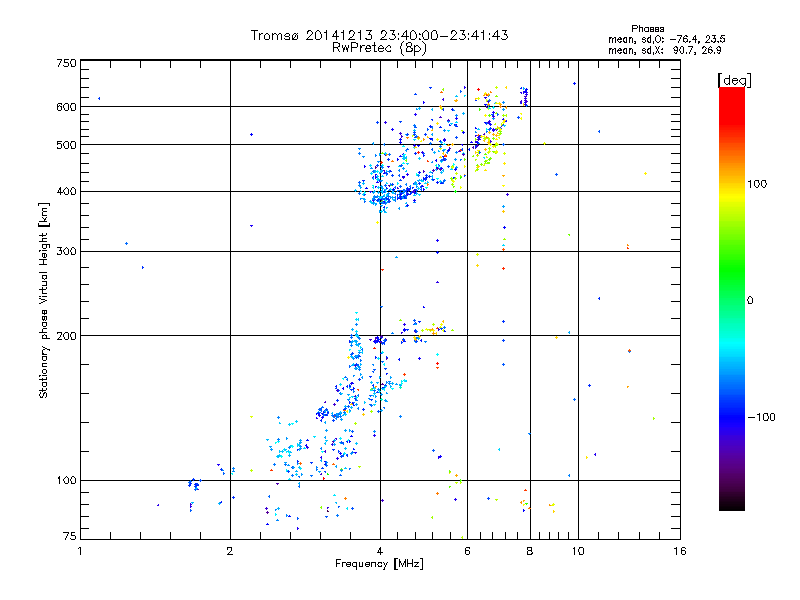The height and width of the screenshot is (600, 800).
Task: Click the x-axis label '10'
Action: point(578,551)
